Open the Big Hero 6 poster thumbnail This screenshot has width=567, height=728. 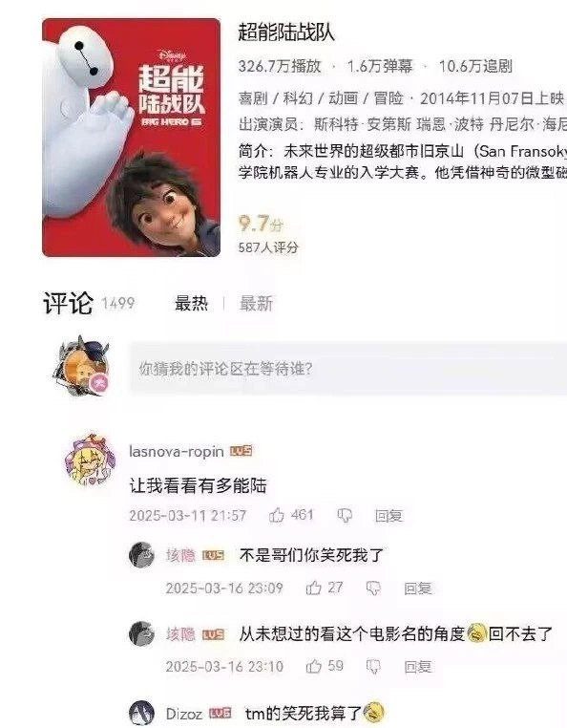(132, 138)
